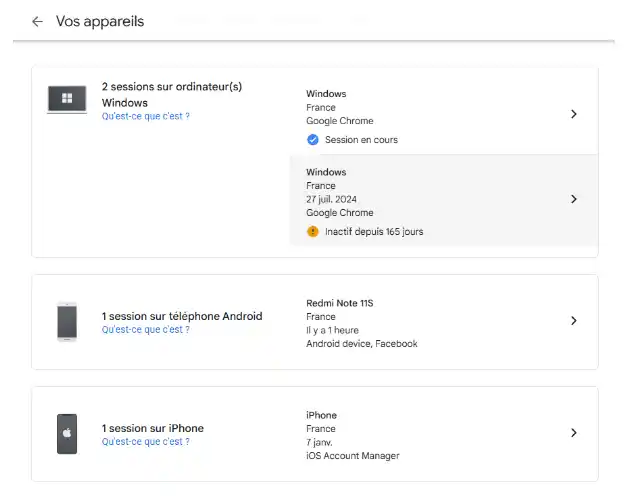The height and width of the screenshot is (504, 624).
Task: Select the Redmi Note 11S device entry
Action: pos(444,323)
